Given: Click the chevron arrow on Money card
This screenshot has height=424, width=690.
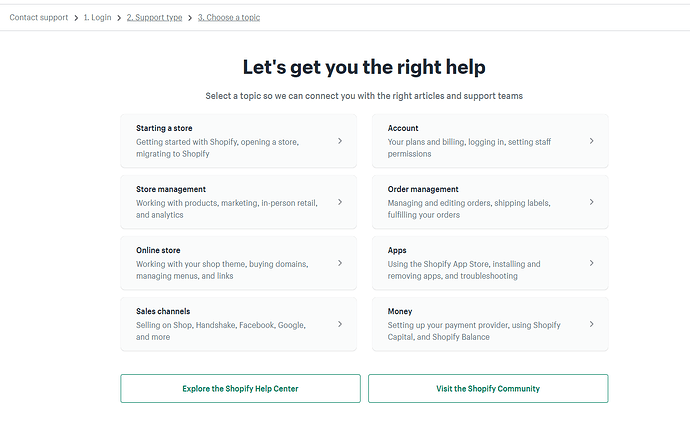Looking at the screenshot, I should (591, 324).
